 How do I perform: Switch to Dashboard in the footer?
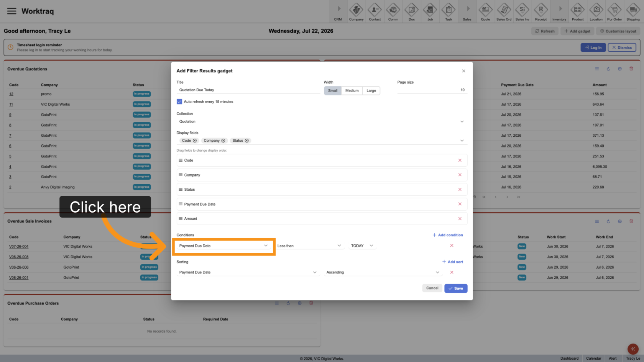[x=569, y=359]
